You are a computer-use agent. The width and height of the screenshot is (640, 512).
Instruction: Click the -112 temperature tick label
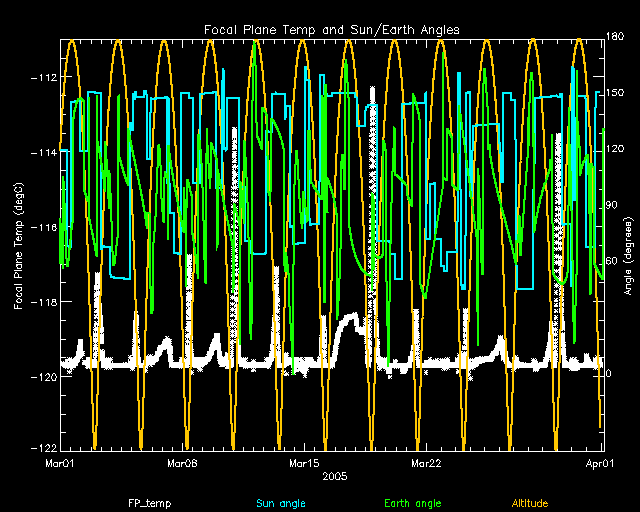click(x=43, y=78)
